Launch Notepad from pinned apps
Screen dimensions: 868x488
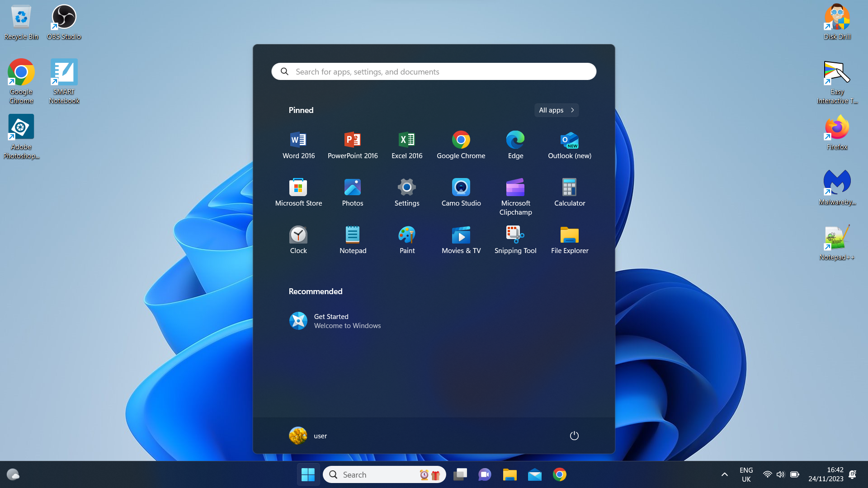(x=353, y=240)
